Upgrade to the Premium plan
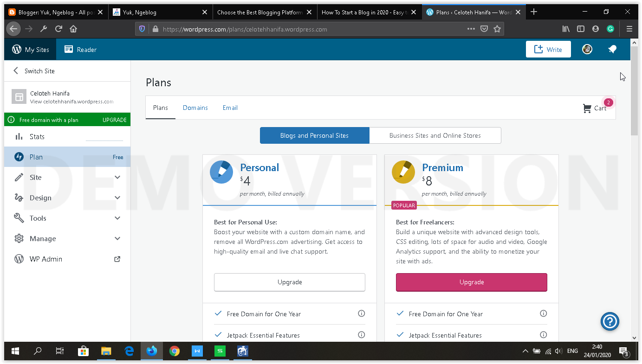 (x=472, y=282)
